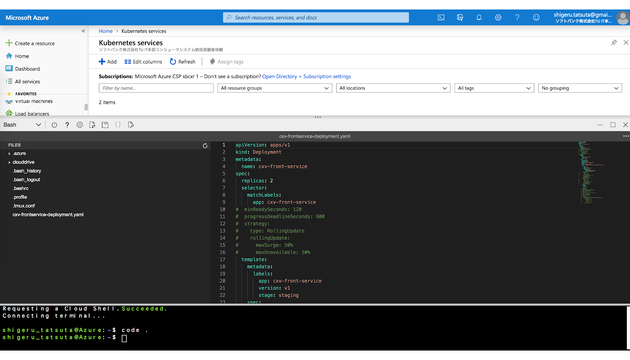Click the Cloud Shell split handle dots

317,117
